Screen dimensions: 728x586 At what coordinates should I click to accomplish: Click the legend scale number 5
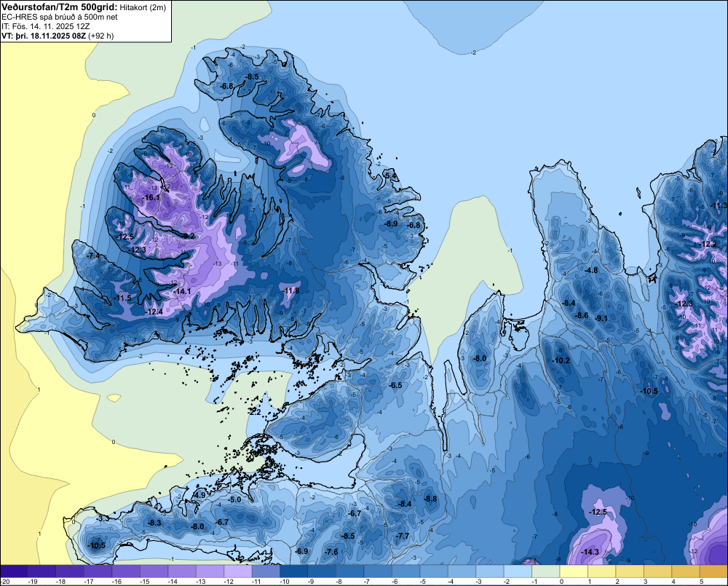click(x=701, y=582)
